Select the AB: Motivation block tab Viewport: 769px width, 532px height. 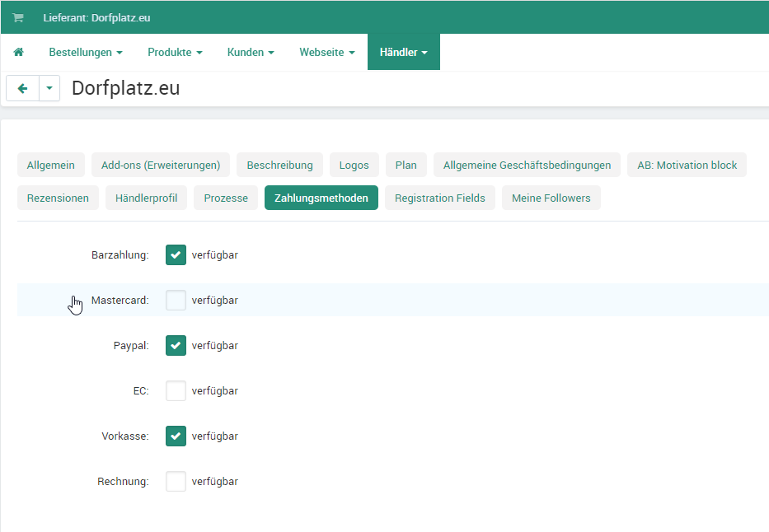pyautogui.click(x=687, y=165)
